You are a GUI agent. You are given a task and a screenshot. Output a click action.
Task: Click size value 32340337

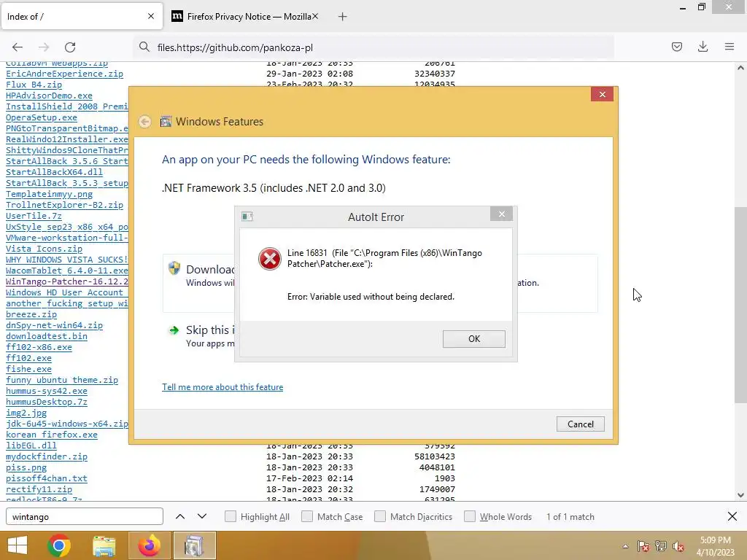435,74
